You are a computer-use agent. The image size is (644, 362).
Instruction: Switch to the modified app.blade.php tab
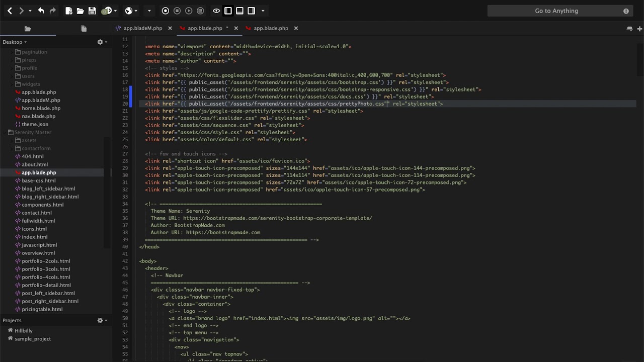205,28
